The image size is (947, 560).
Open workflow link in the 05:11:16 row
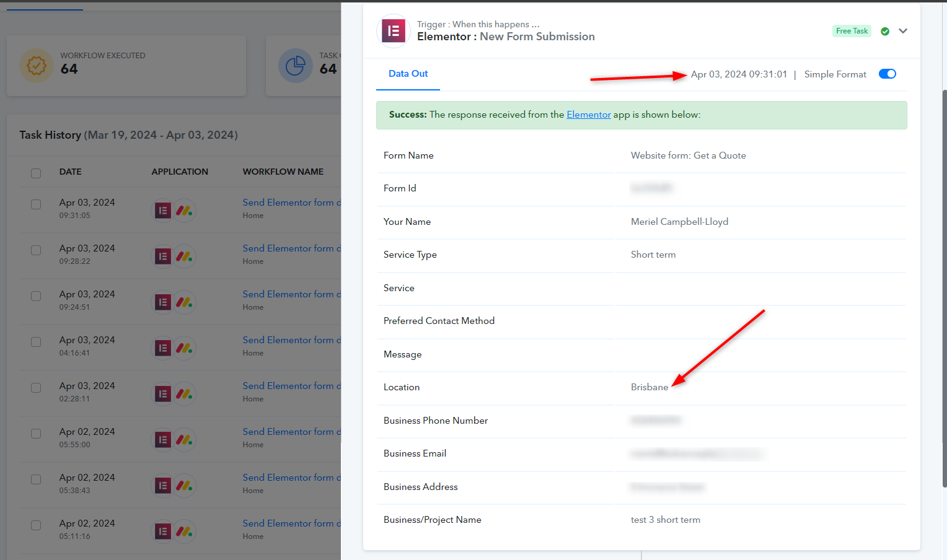coord(292,523)
